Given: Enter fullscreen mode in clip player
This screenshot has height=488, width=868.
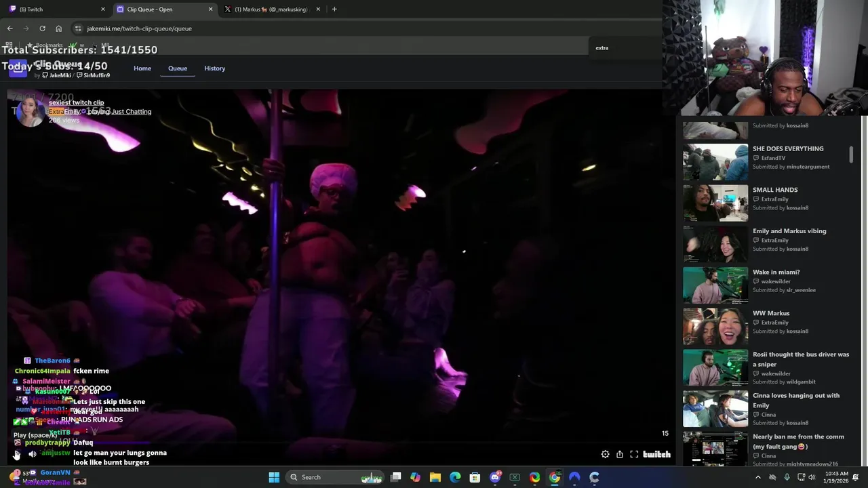Looking at the screenshot, I should [x=634, y=454].
